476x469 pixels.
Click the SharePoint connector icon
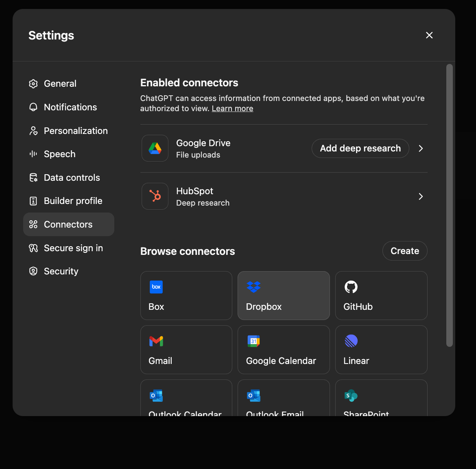[351, 395]
